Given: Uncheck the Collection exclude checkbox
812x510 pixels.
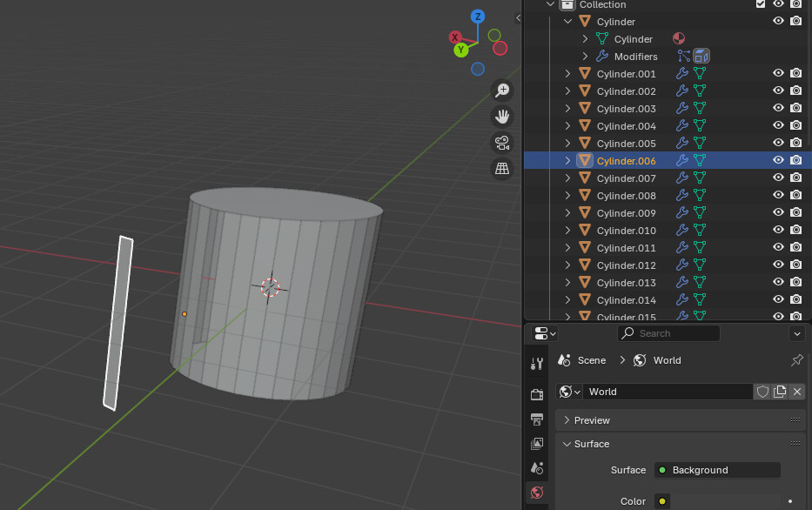Looking at the screenshot, I should pyautogui.click(x=760, y=4).
